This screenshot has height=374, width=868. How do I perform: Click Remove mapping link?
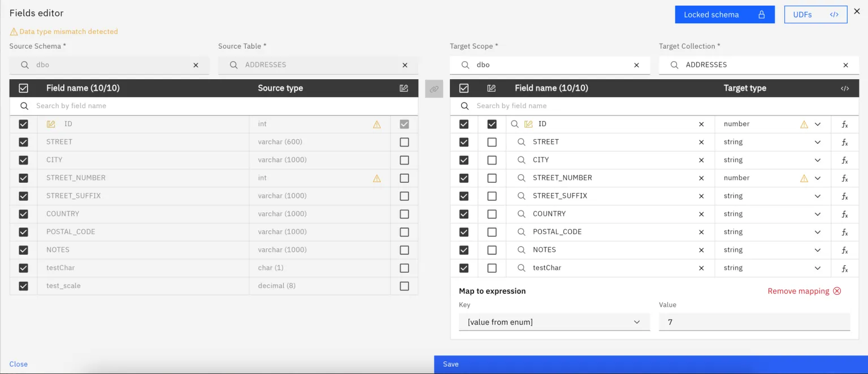[804, 291]
